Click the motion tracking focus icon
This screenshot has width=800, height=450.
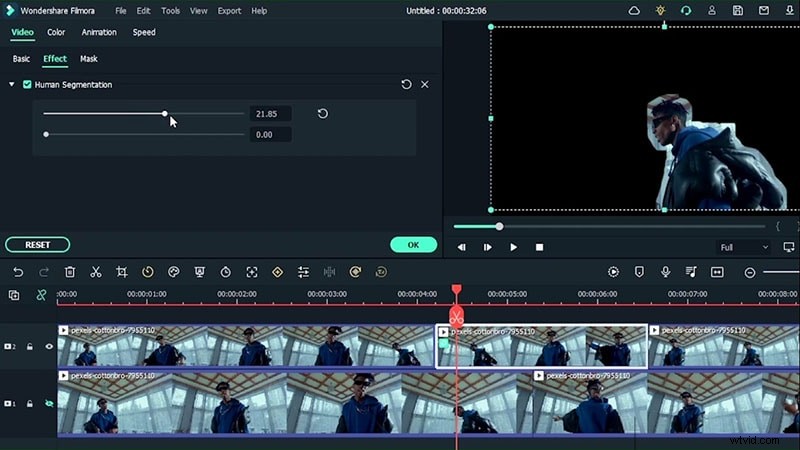pos(252,272)
